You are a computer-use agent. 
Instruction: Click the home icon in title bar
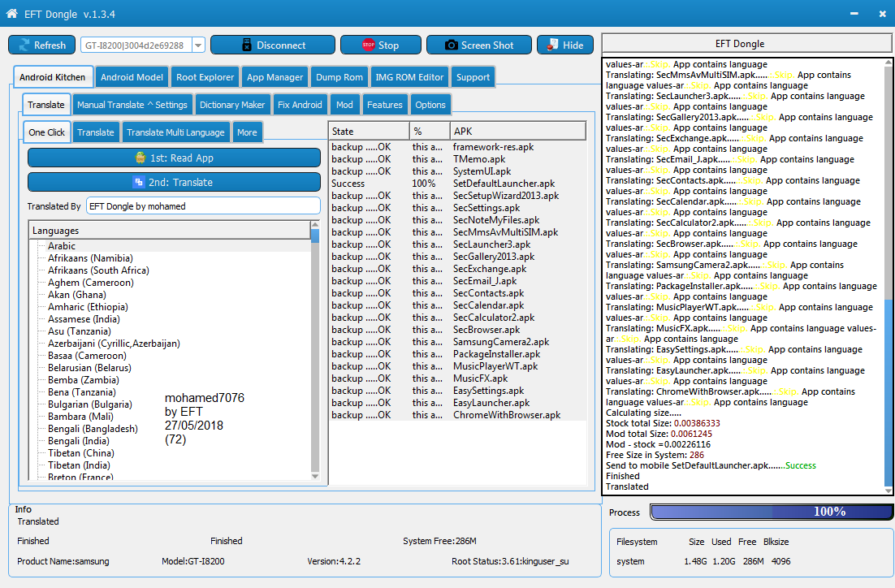tap(11, 13)
